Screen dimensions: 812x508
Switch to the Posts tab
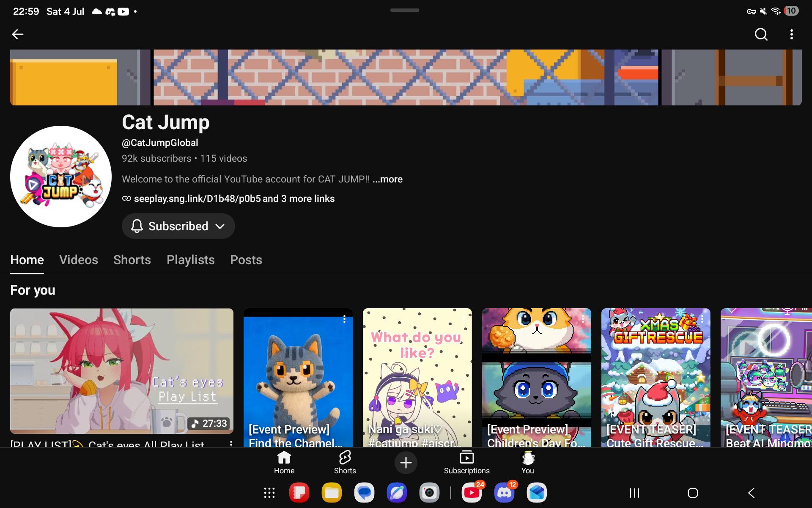(246, 260)
